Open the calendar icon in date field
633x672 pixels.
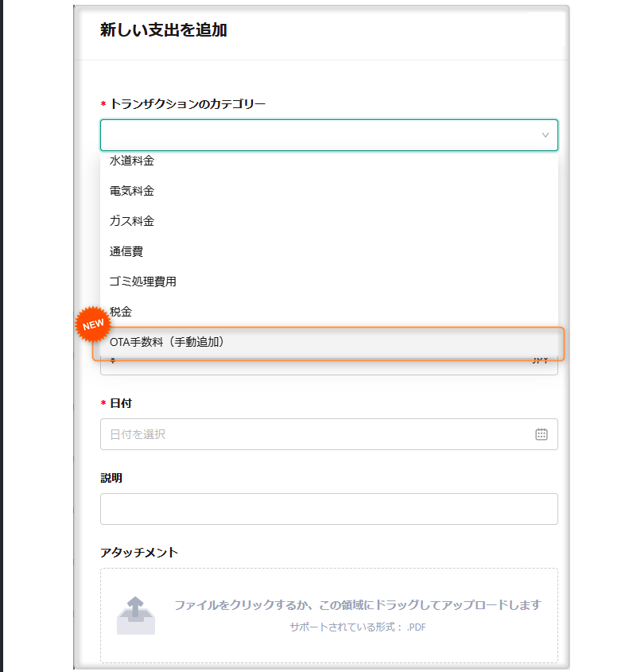coord(542,434)
